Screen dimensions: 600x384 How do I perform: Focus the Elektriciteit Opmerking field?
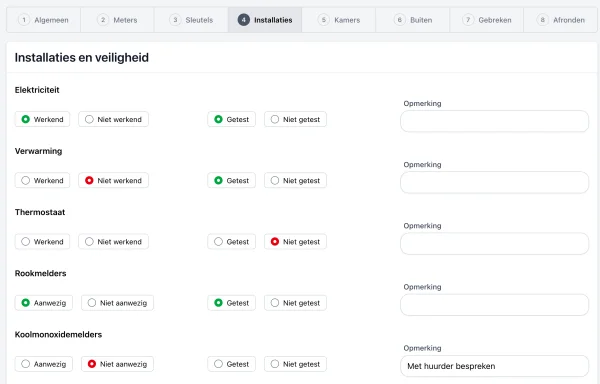pos(494,121)
